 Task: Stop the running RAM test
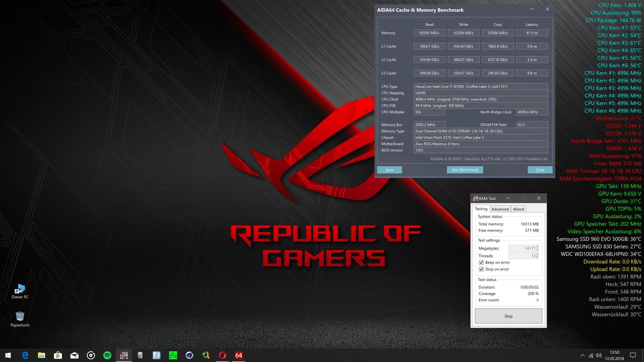(x=508, y=316)
